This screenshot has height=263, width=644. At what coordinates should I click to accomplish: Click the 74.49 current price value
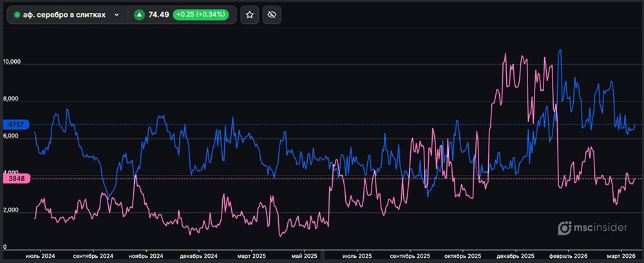[158, 14]
